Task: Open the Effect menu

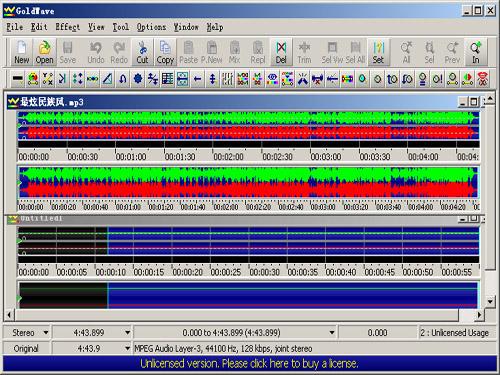Action: point(68,27)
